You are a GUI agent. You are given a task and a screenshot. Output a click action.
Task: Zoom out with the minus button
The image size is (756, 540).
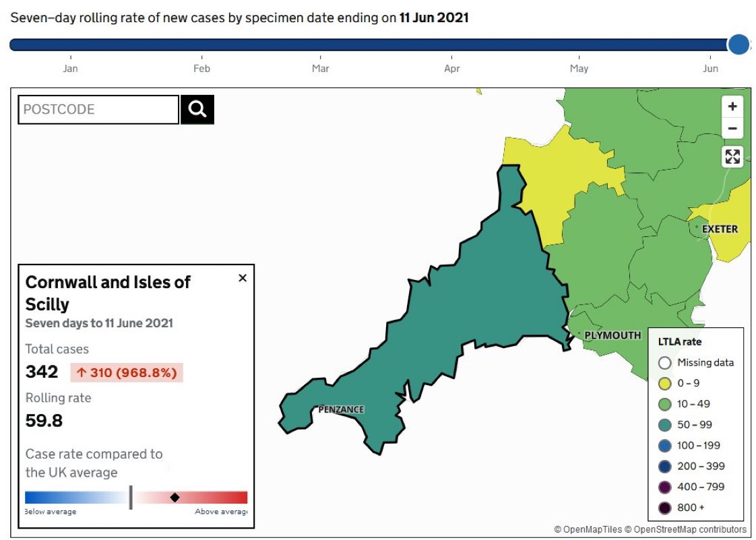[732, 129]
